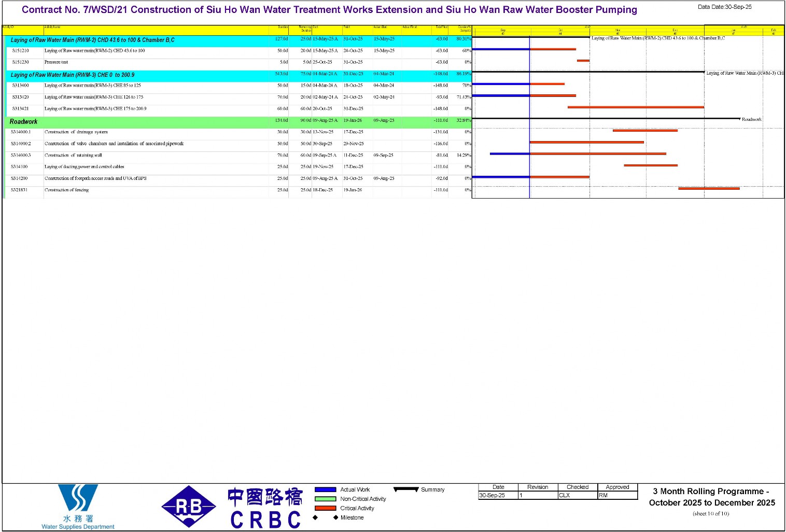Image resolution: width=786 pixels, height=532 pixels.
Task: Click the 'Roadwork' label in the Gantt chart
Action: click(751, 120)
